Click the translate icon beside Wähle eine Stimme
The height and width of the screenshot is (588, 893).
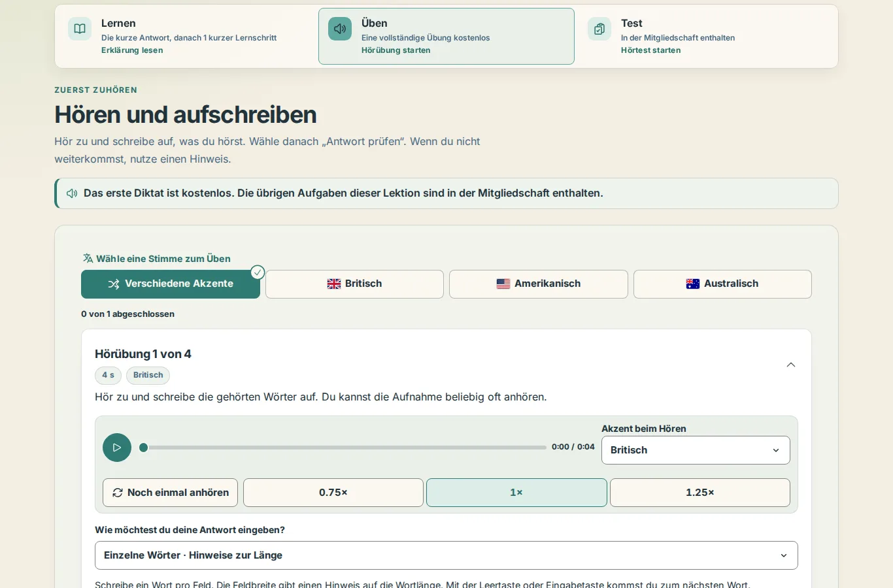[88, 258]
